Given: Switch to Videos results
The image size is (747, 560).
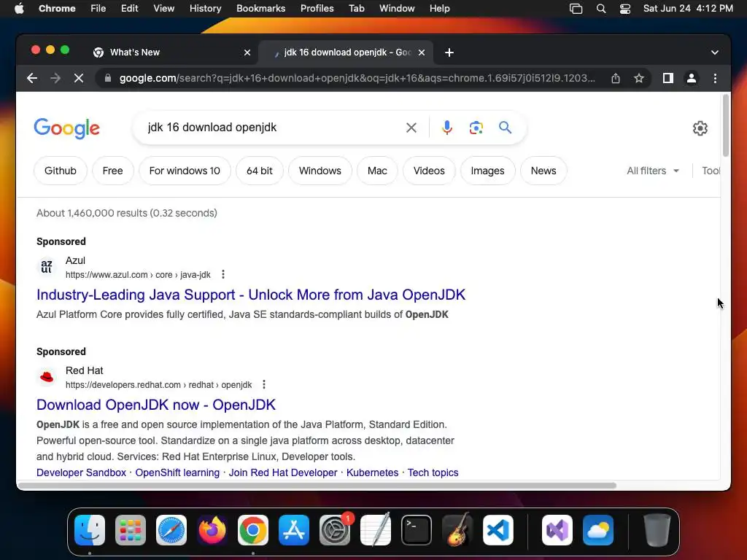Looking at the screenshot, I should coord(429,171).
